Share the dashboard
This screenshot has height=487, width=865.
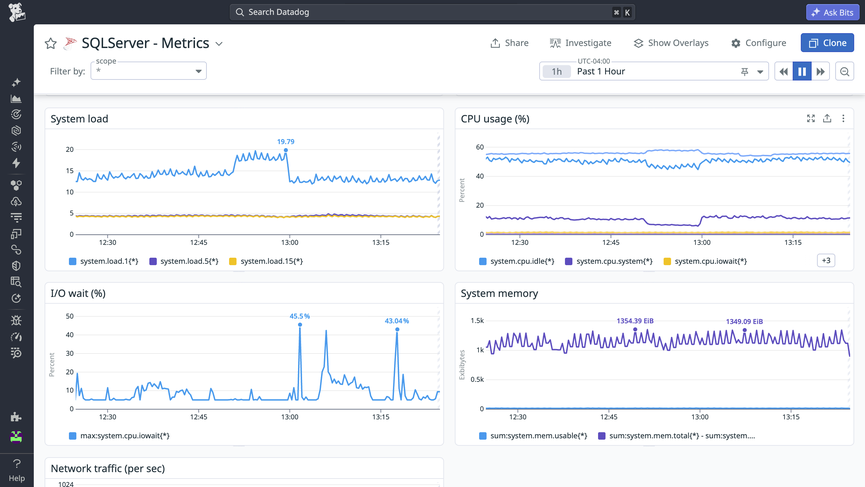(509, 43)
